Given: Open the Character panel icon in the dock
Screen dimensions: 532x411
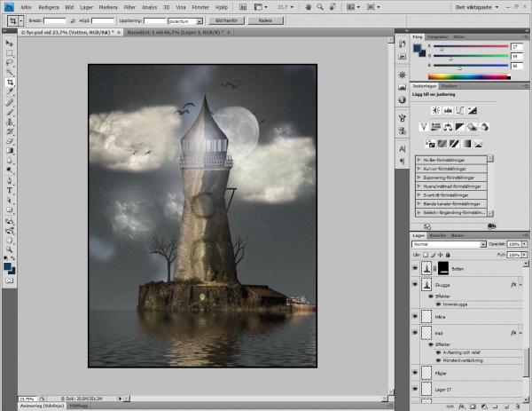Looking at the screenshot, I should (402, 149).
